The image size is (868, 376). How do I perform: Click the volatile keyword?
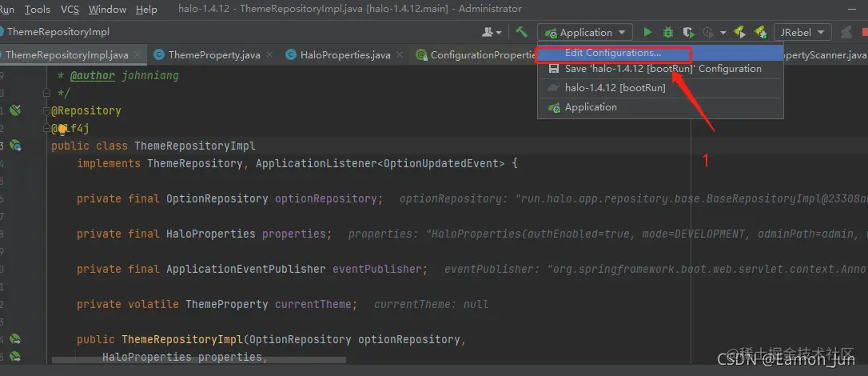click(153, 304)
